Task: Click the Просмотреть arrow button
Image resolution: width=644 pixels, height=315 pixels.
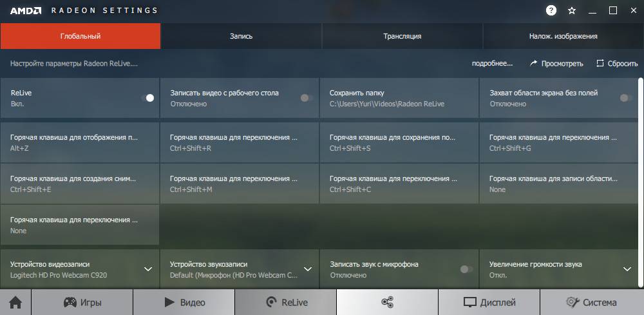Action: click(x=556, y=64)
